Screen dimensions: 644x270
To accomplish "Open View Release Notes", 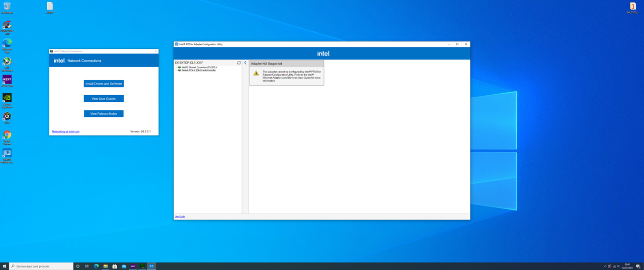I will (x=104, y=114).
